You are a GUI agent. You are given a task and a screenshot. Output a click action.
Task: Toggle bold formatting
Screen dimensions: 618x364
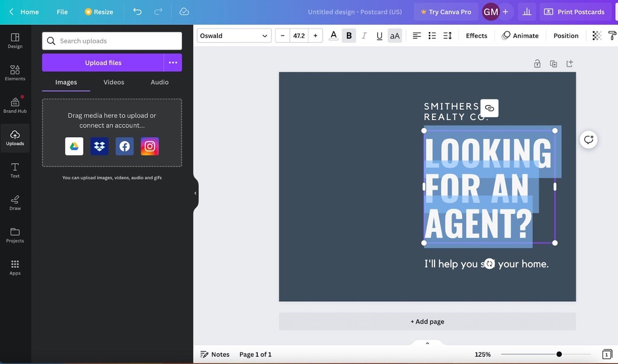point(349,36)
